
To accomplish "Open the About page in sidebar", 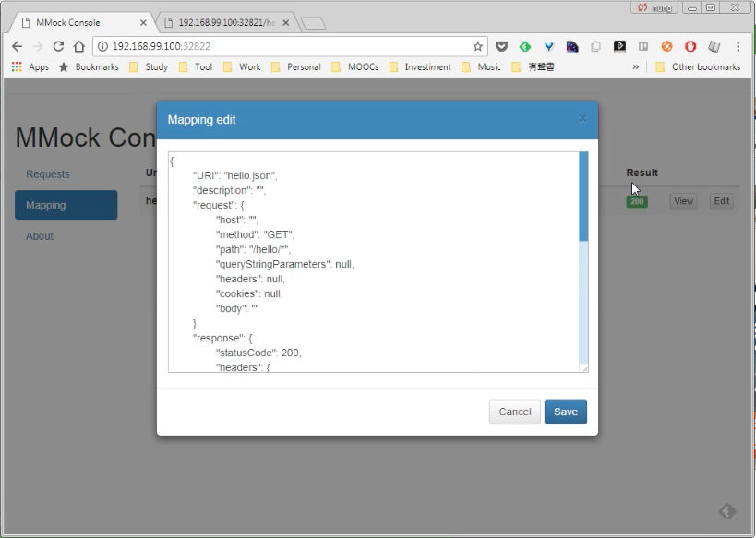I will coord(40,236).
